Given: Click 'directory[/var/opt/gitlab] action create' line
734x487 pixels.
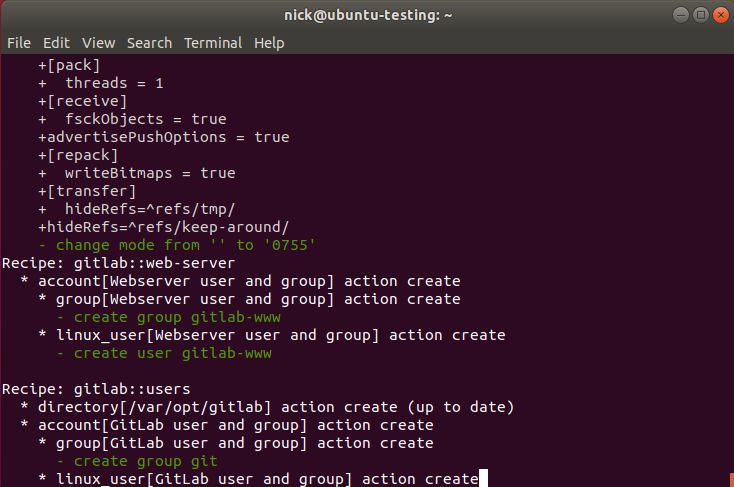Looking at the screenshot, I should [x=276, y=407].
